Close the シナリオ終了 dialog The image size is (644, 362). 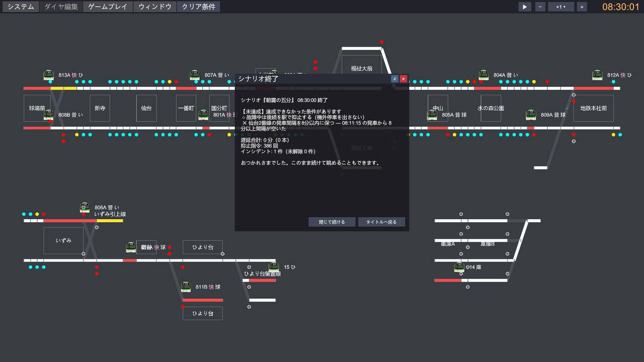[x=404, y=79]
